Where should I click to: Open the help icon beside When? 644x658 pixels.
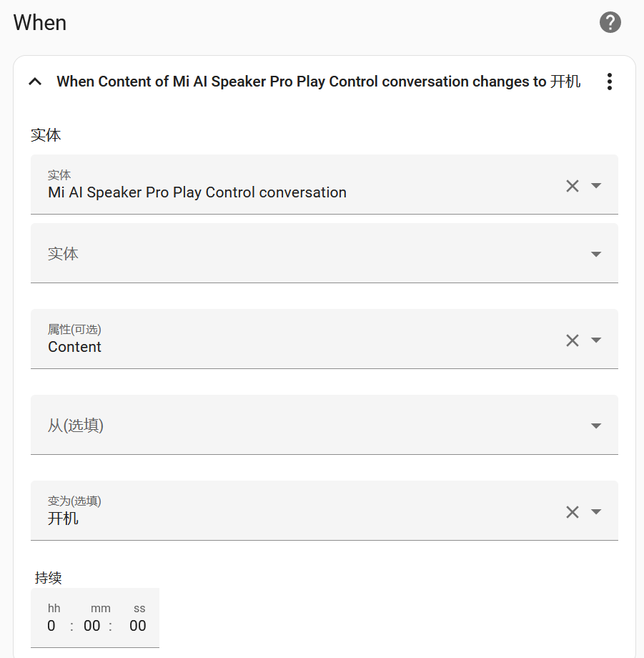click(610, 23)
